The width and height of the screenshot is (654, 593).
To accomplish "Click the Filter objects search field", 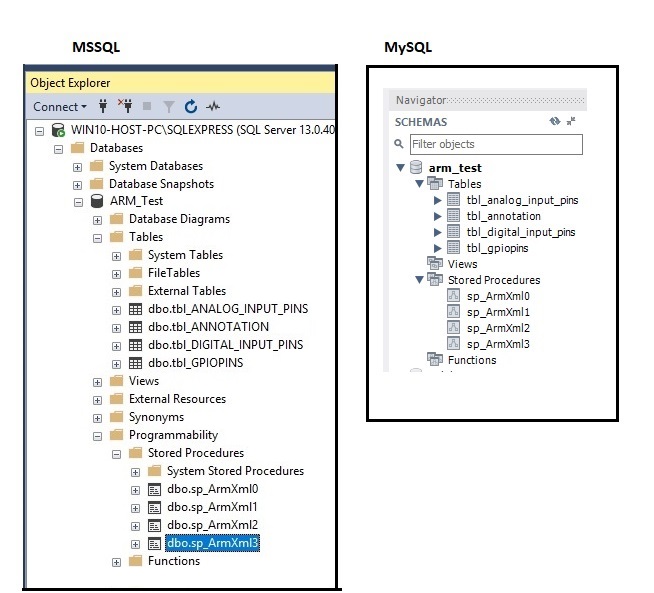I will pos(495,145).
